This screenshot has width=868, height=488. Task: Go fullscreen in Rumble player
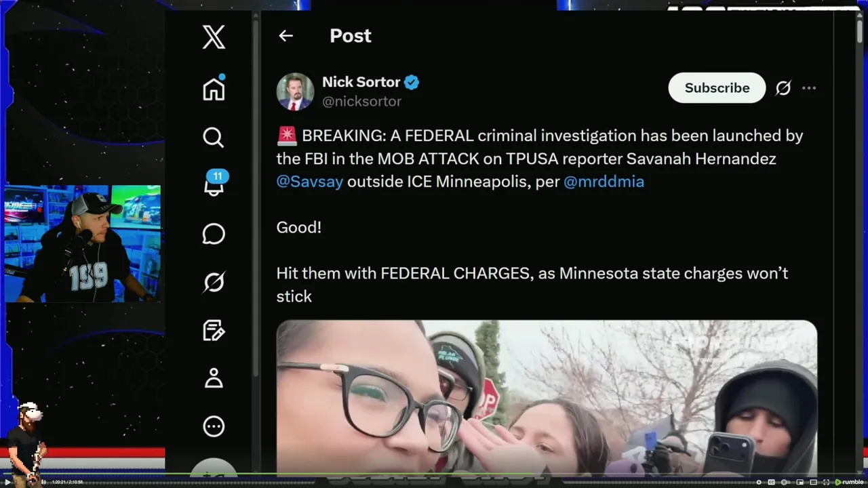pyautogui.click(x=827, y=482)
